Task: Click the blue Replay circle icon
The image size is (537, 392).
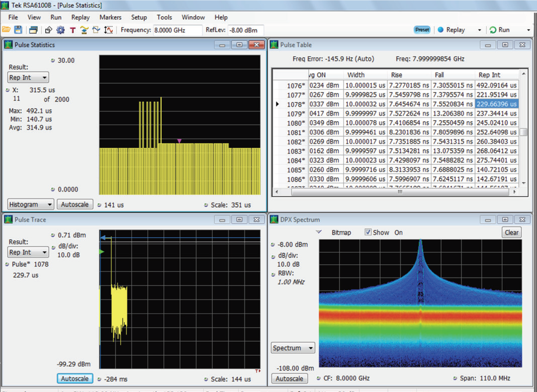Action: [440, 30]
